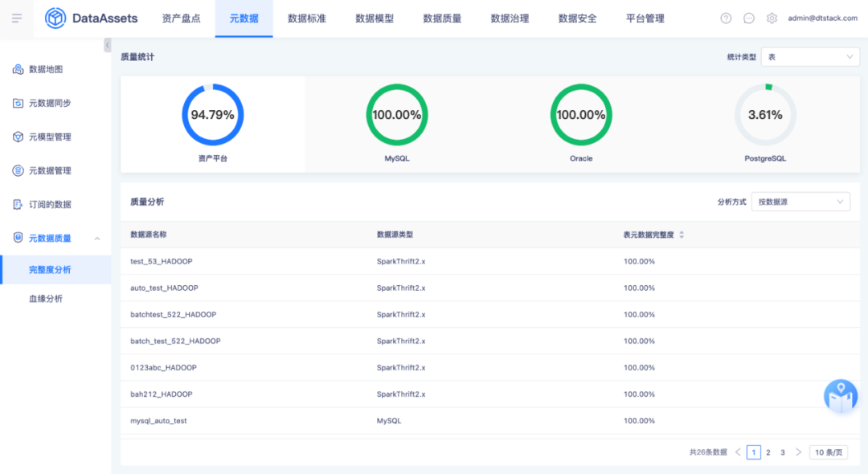Click the DataAssets logo
868x474 pixels.
[92, 18]
